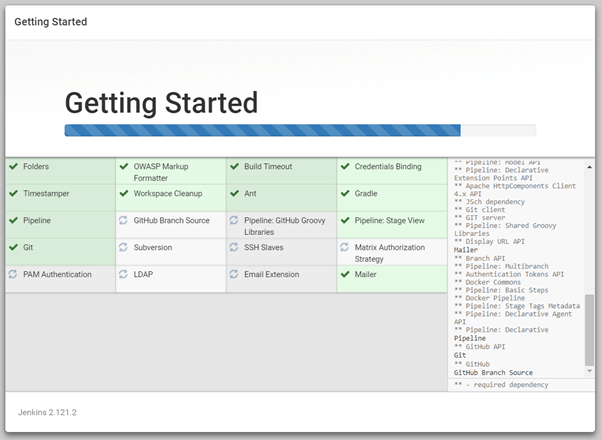602x440 pixels.
Task: Click the installation progress bar
Action: [300, 130]
